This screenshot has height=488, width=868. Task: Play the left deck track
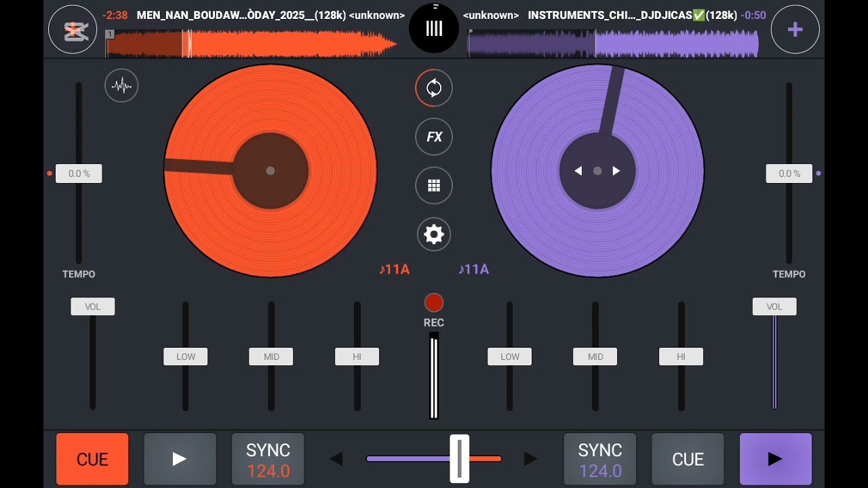[x=180, y=459]
